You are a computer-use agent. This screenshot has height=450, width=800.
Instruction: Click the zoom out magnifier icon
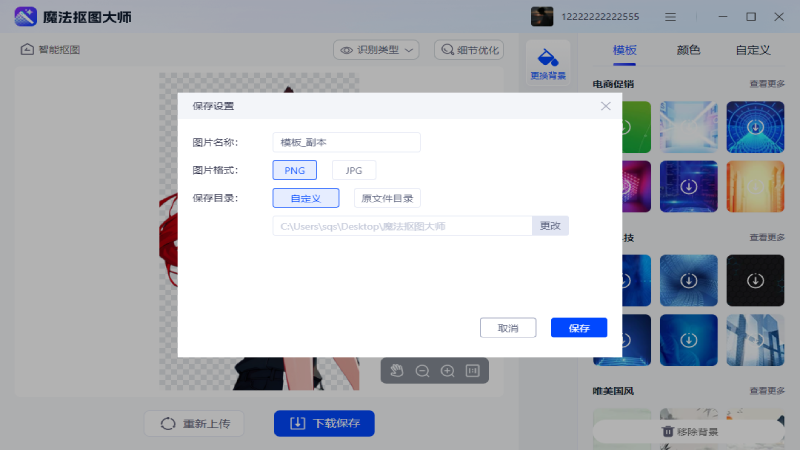pos(422,371)
